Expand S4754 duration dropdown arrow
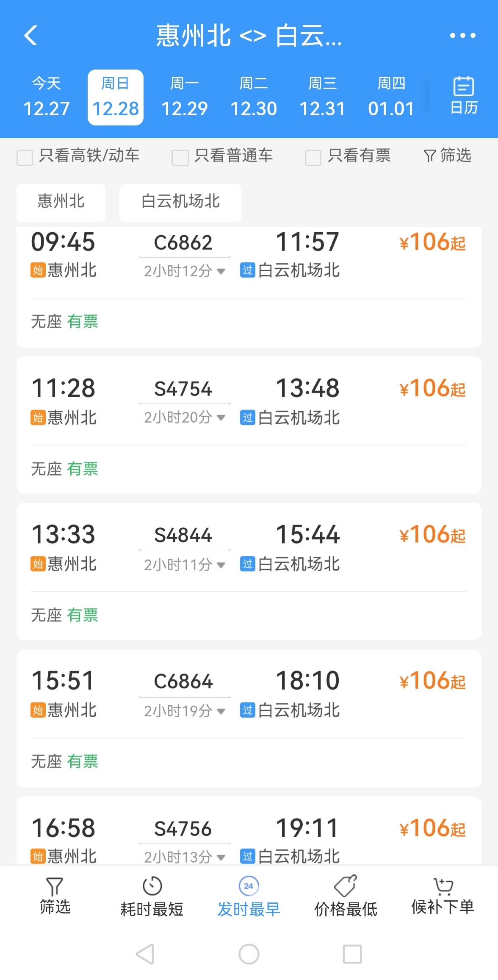This screenshot has height=980, width=498. (221, 418)
